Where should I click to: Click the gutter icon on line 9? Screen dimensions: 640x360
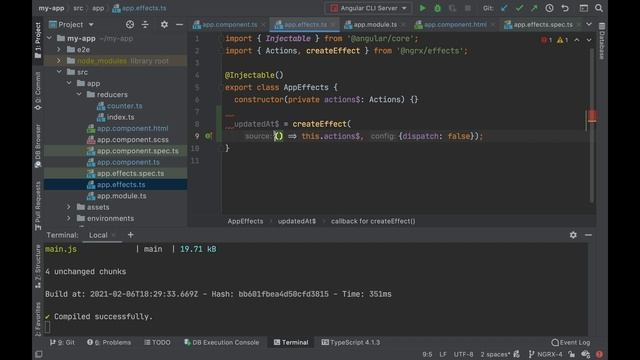coord(208,136)
